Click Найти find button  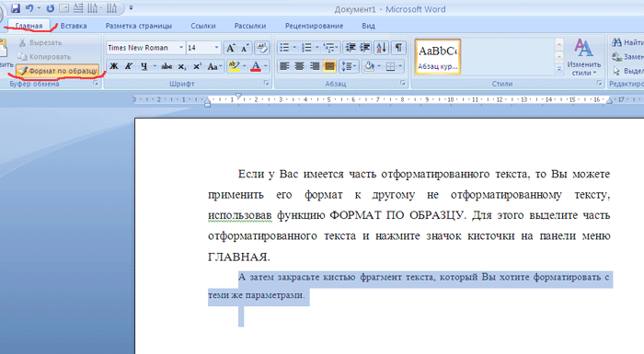pyautogui.click(x=627, y=42)
